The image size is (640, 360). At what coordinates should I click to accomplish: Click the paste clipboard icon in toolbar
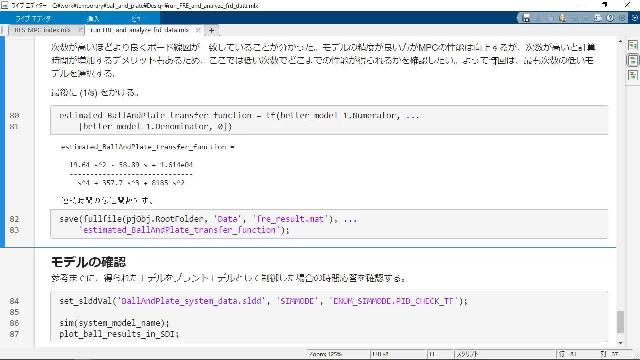point(563,18)
